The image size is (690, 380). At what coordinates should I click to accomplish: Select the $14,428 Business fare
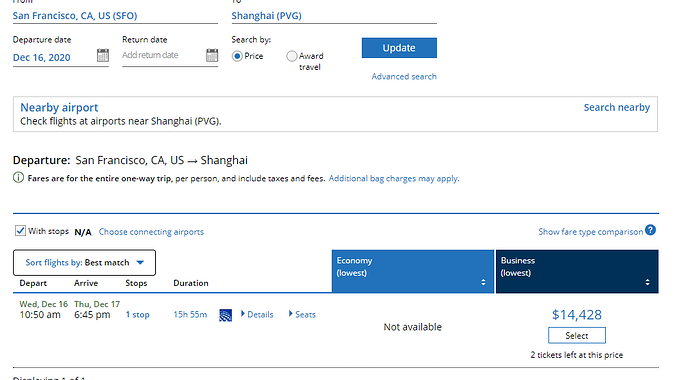click(576, 336)
